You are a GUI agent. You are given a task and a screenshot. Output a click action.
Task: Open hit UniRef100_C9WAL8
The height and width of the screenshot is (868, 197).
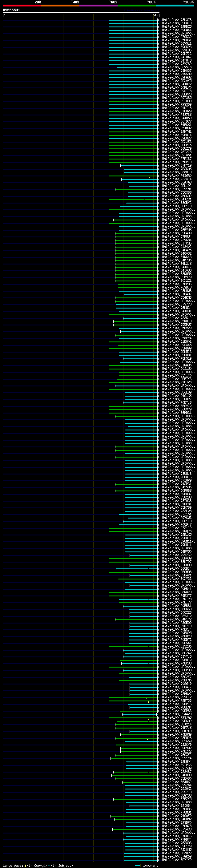(x=177, y=23)
